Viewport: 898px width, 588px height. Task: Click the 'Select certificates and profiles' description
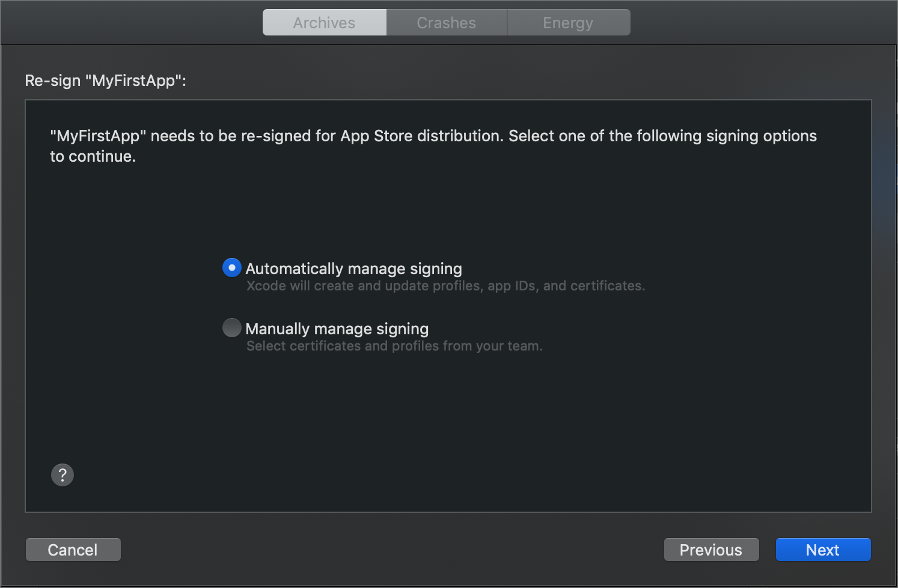(x=394, y=346)
